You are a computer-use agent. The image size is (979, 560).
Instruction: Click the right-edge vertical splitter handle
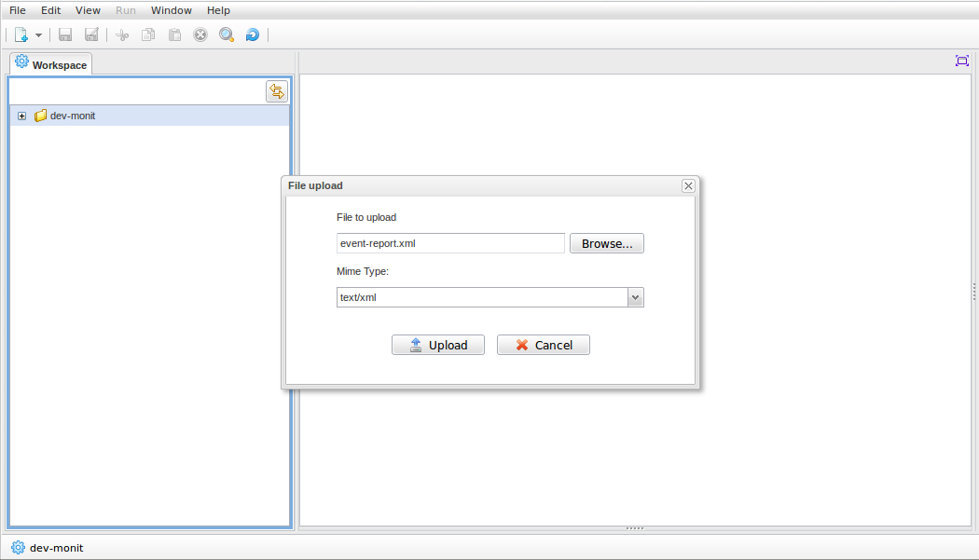click(x=974, y=292)
